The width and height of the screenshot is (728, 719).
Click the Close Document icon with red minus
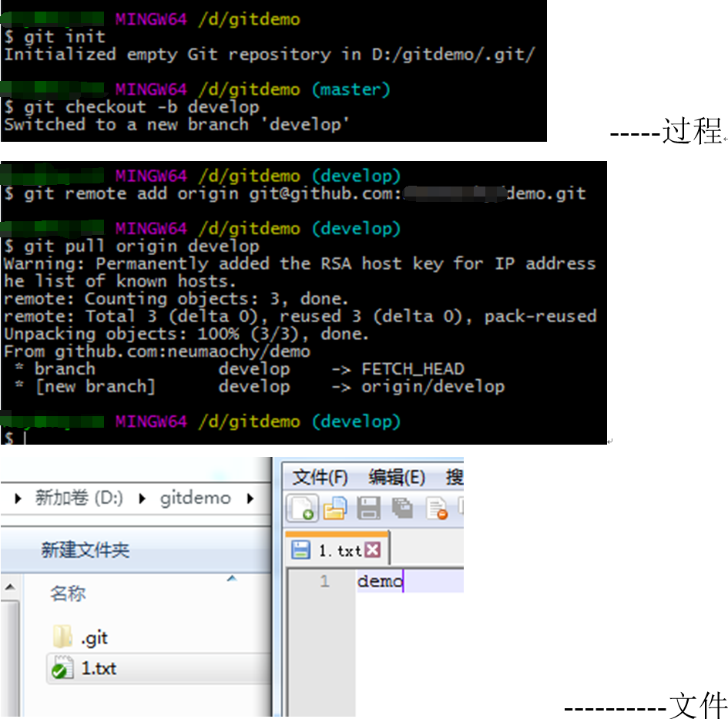click(436, 506)
